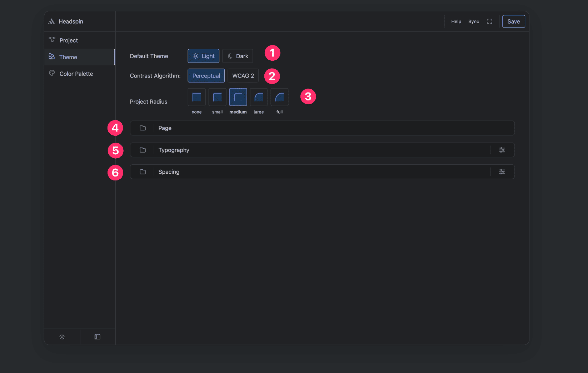Image resolution: width=588 pixels, height=373 pixels.
Task: Select the large project radius
Action: (x=258, y=97)
